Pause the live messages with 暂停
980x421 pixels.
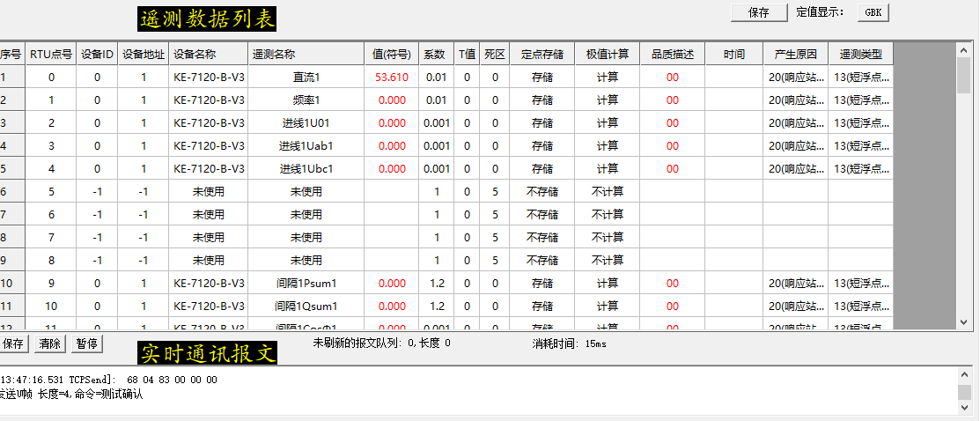(86, 343)
